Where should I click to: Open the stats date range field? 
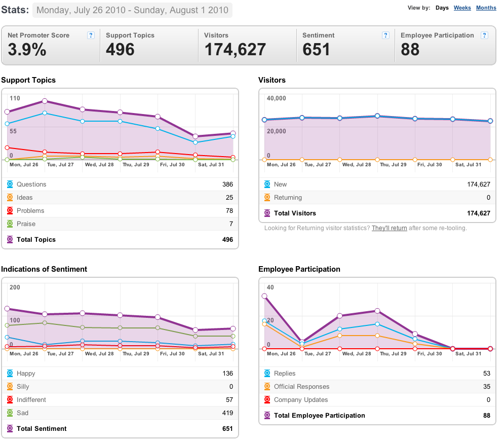132,10
